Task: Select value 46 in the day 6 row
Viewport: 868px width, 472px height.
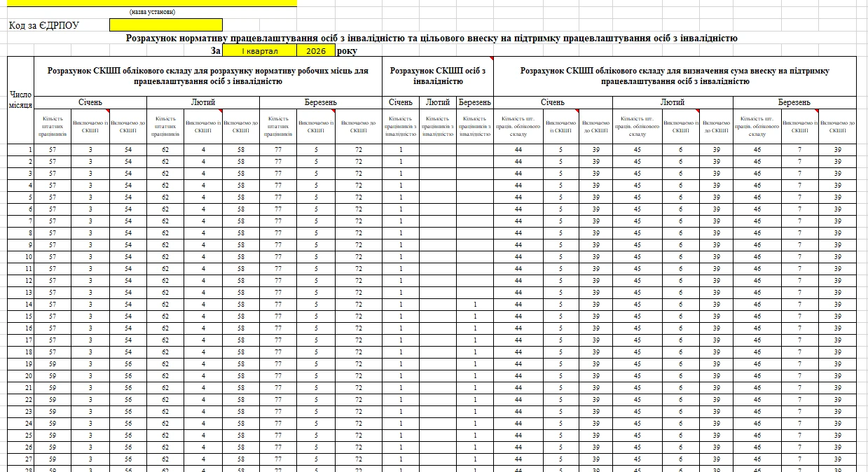Action: tap(757, 209)
